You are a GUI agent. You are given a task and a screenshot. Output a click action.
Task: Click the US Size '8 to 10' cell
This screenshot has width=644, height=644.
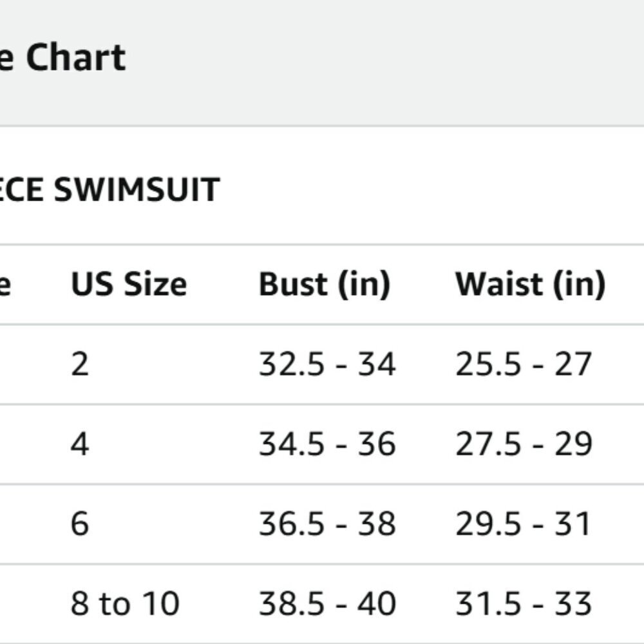[x=125, y=603]
